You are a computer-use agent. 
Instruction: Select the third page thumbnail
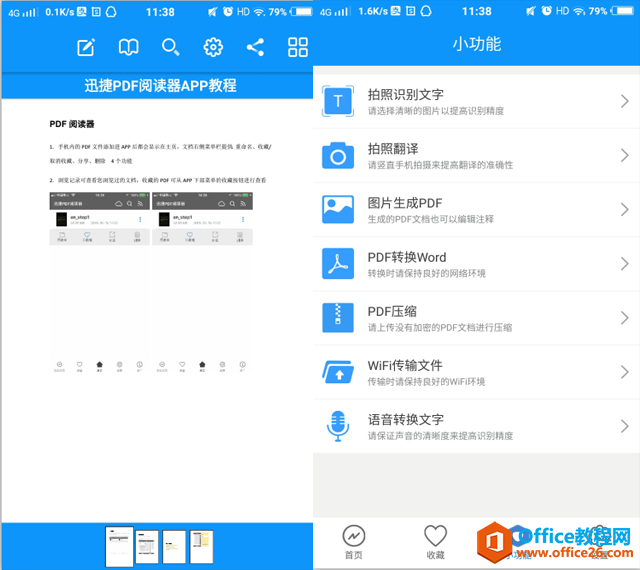[174, 547]
